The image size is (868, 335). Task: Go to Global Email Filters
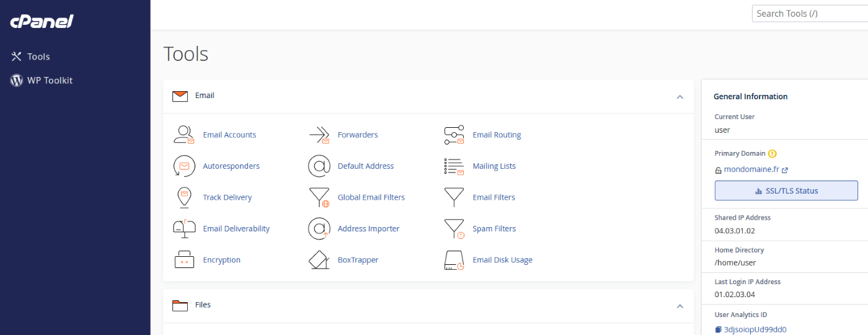[x=371, y=197]
